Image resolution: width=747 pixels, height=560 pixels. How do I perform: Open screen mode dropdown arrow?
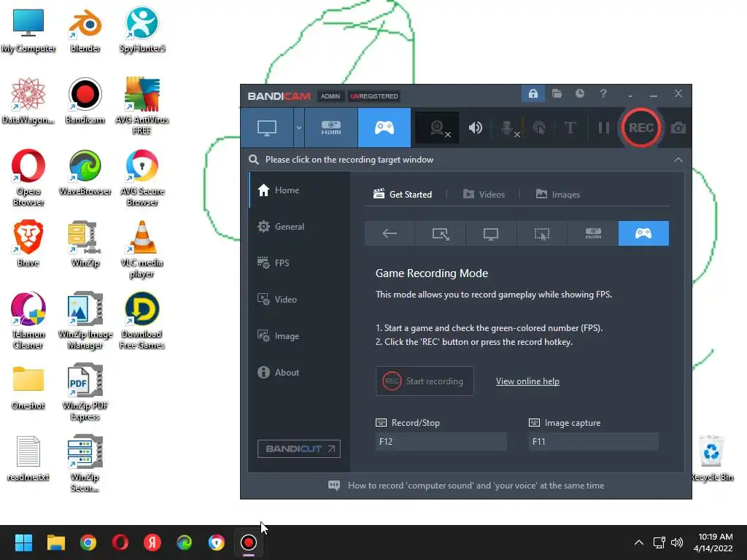(298, 128)
